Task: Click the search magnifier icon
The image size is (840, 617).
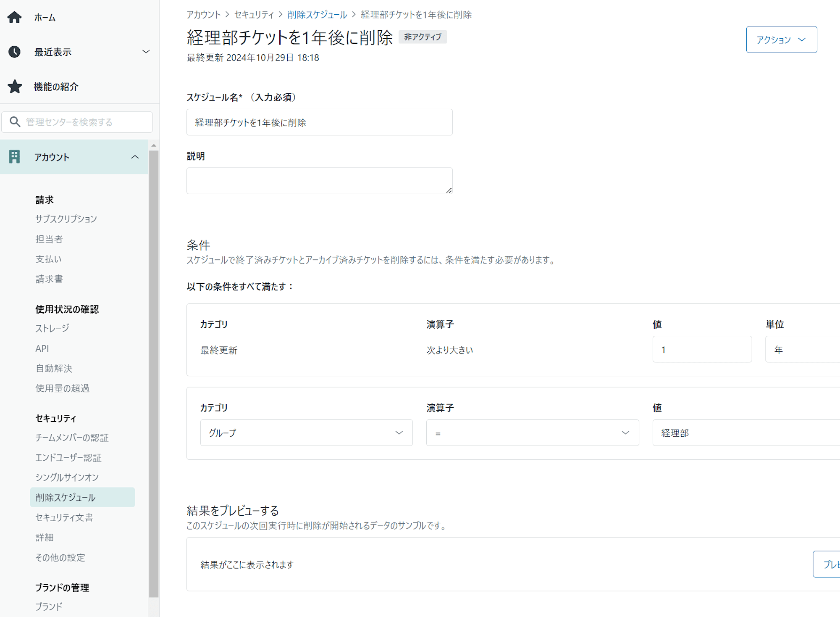Action: 15,122
